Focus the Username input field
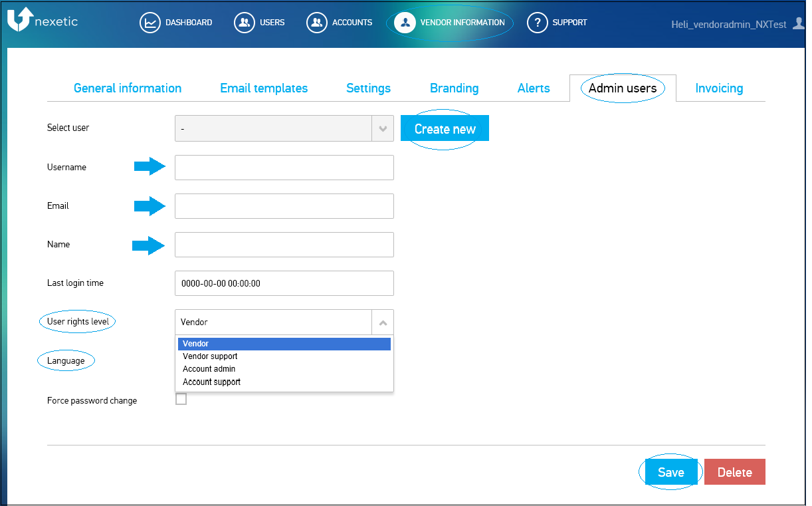Screen dimensions: 812x506 point(284,168)
